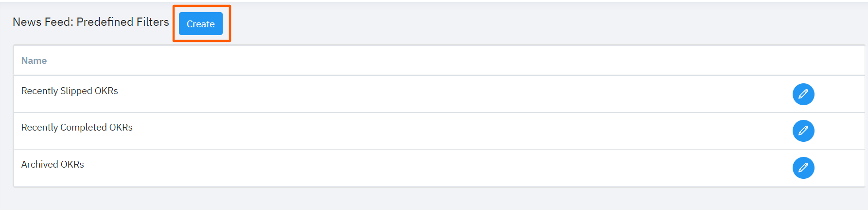The width and height of the screenshot is (868, 210).
Task: Click the word Slipped in first row
Action: coord(76,91)
